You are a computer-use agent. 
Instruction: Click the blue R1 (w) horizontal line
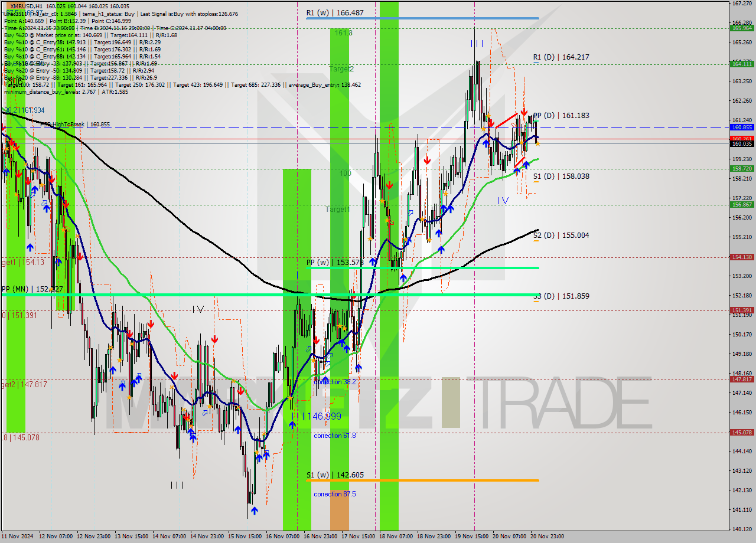point(422,18)
